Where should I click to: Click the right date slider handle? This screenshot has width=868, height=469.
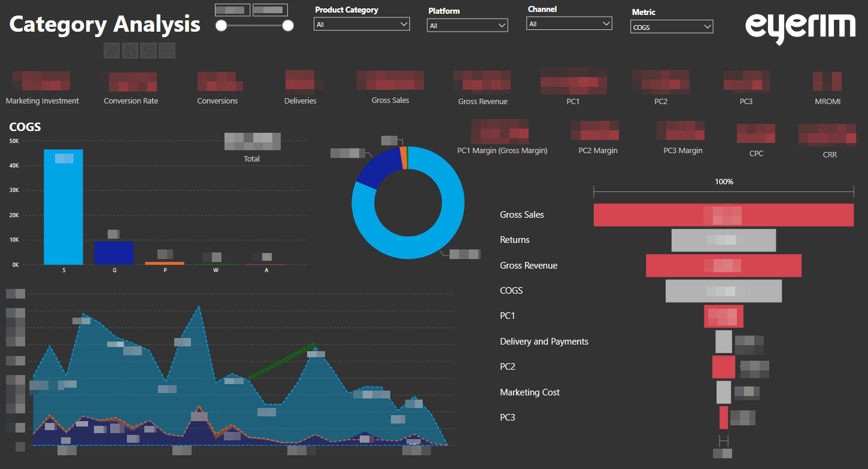coord(288,26)
